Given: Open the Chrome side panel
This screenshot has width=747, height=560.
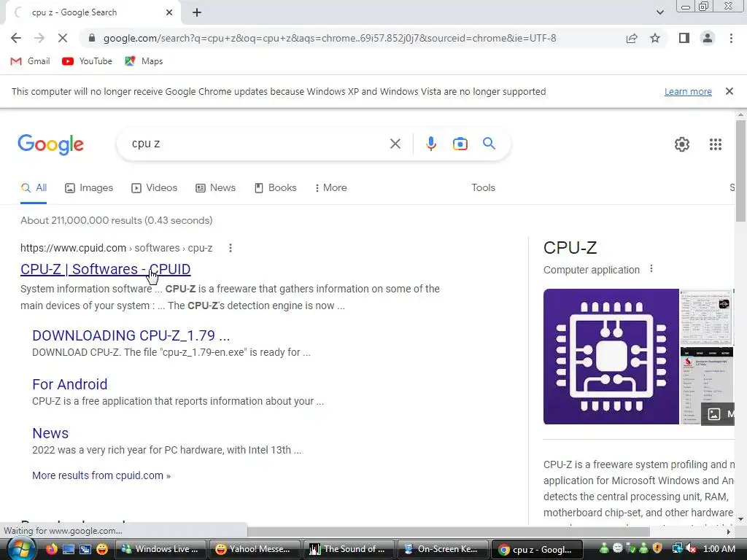Looking at the screenshot, I should point(684,38).
